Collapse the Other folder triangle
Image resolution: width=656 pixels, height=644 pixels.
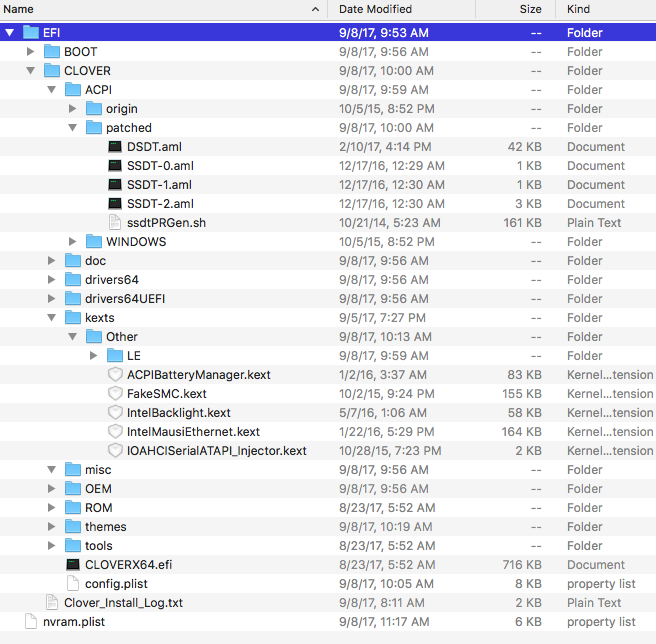72,336
